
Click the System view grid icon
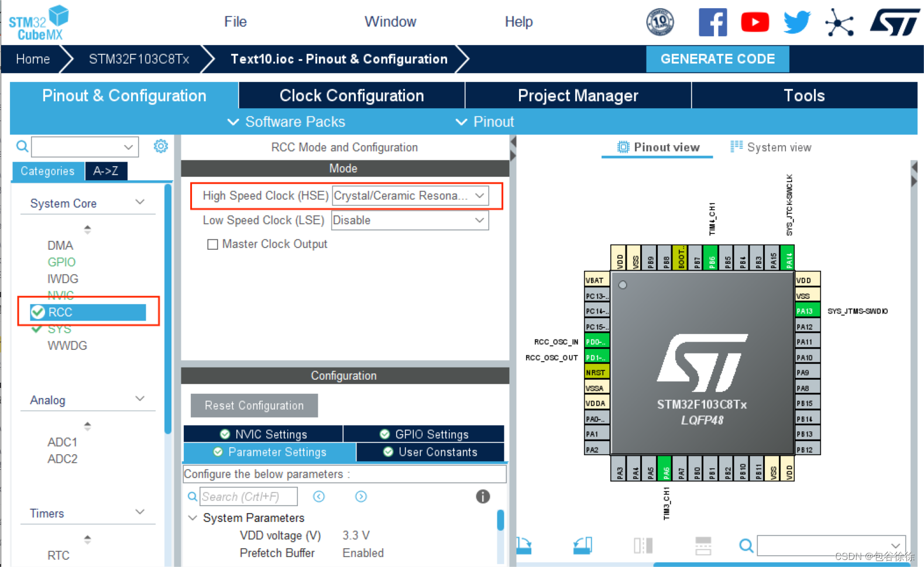click(737, 146)
